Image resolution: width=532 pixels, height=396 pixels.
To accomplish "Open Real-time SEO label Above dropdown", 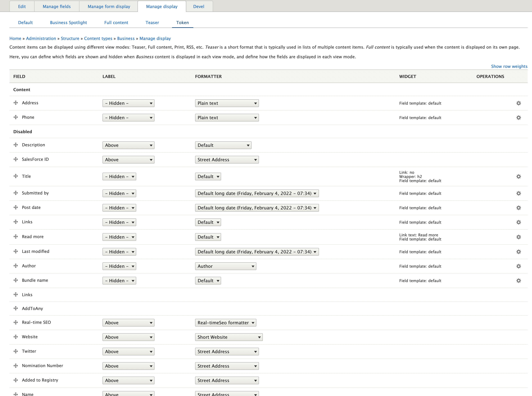I will click(x=128, y=323).
